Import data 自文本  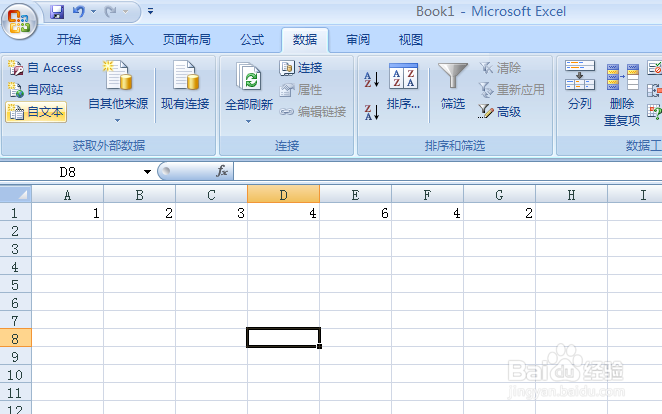tap(36, 112)
